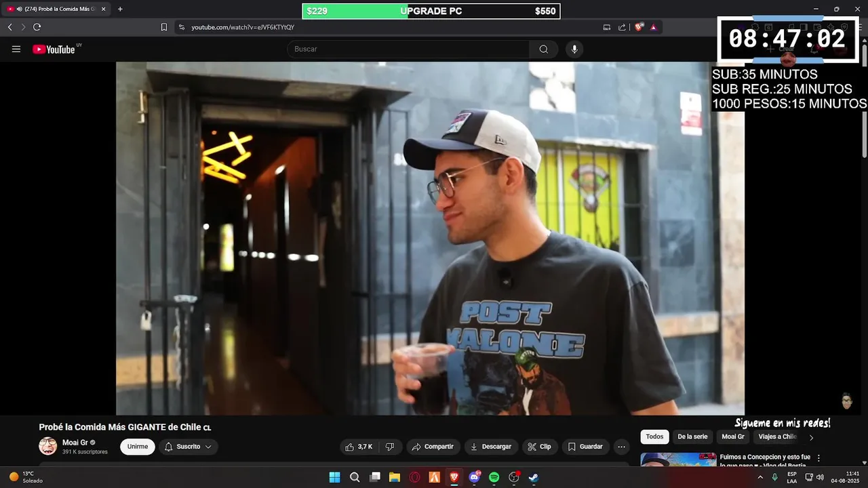Screen dimensions: 868x488
Task: Select the Todos filter chip
Action: coord(654,437)
